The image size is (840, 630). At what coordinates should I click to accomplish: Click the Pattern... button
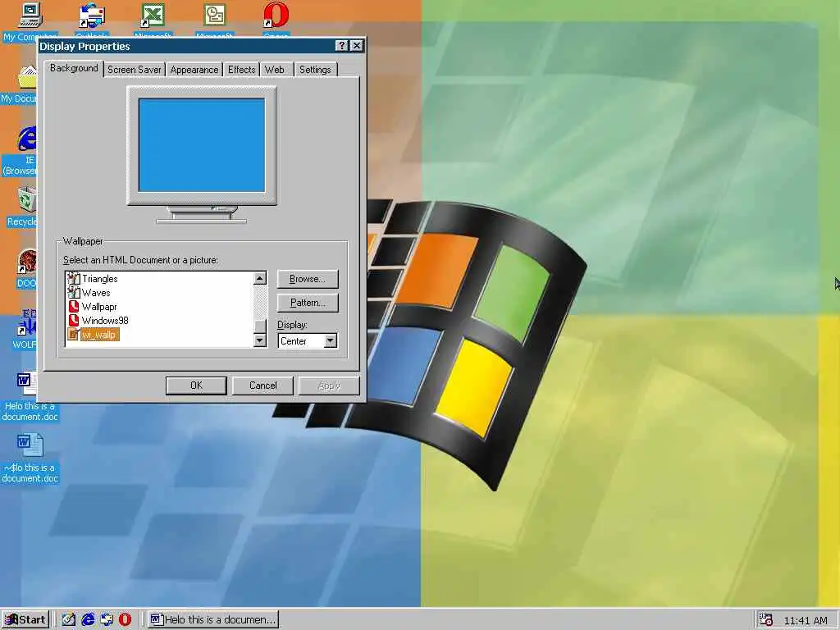point(308,303)
